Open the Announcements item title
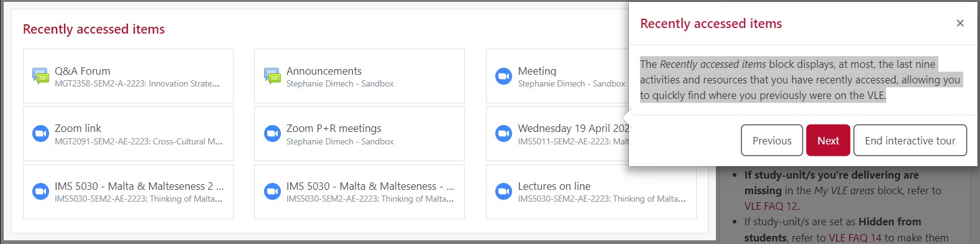 click(324, 71)
